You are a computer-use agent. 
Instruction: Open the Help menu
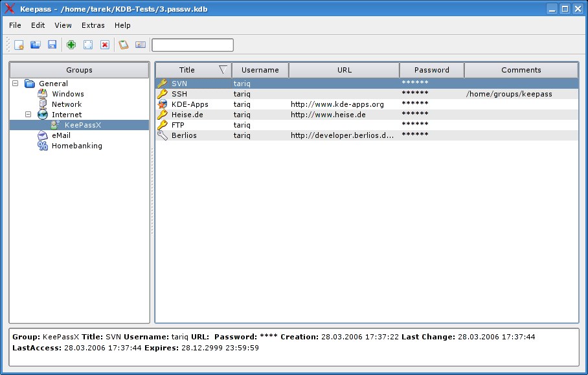[x=122, y=25]
